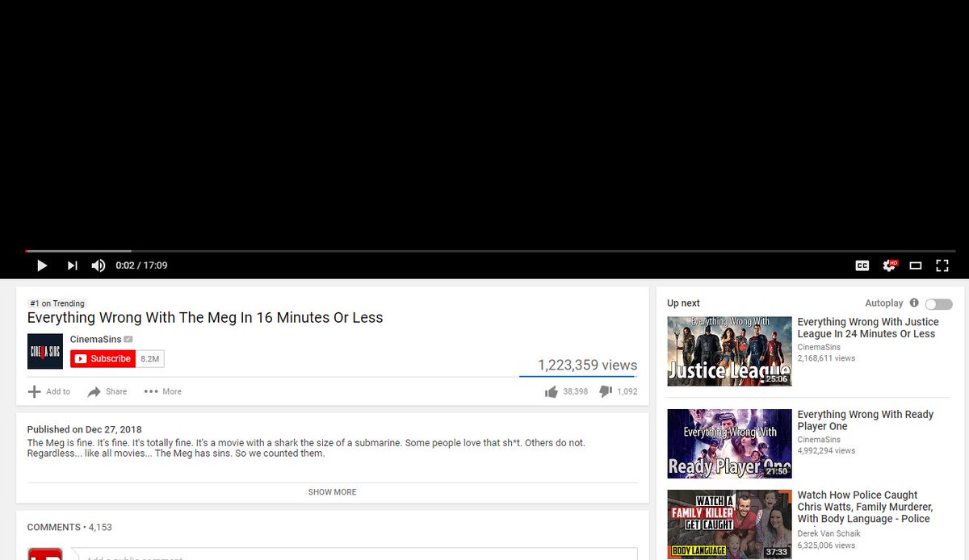The image size is (969, 560).
Task: Skip to next video
Action: 72,265
